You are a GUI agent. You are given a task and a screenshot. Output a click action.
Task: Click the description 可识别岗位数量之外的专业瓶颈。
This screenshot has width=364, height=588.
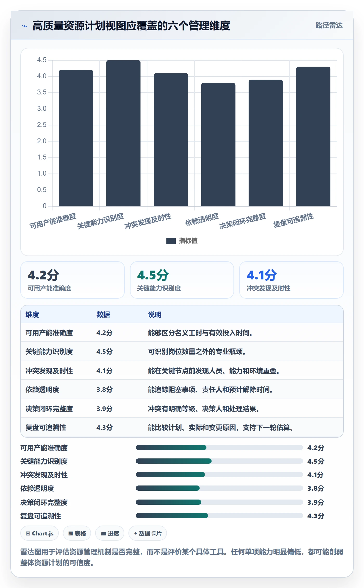[x=197, y=351]
